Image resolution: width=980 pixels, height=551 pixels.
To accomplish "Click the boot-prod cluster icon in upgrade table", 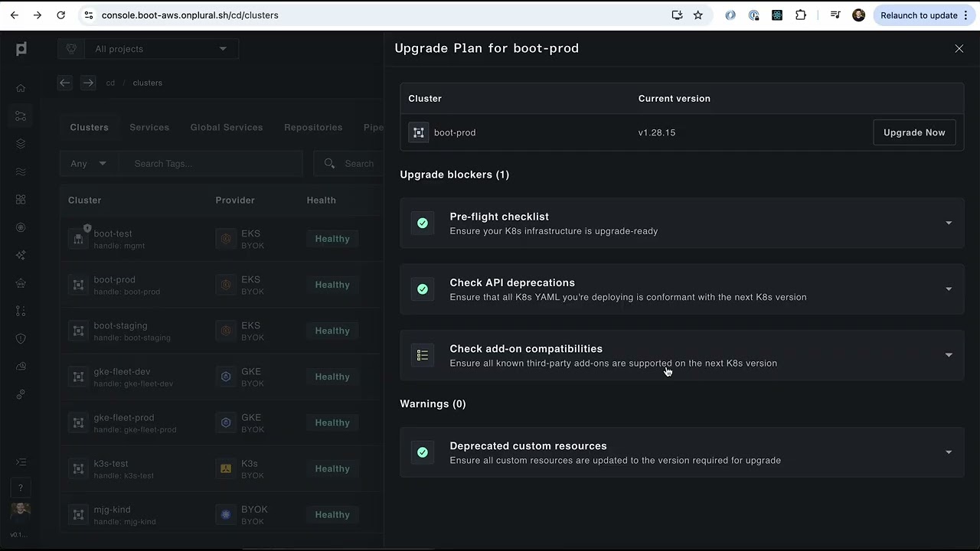I will [x=419, y=132].
